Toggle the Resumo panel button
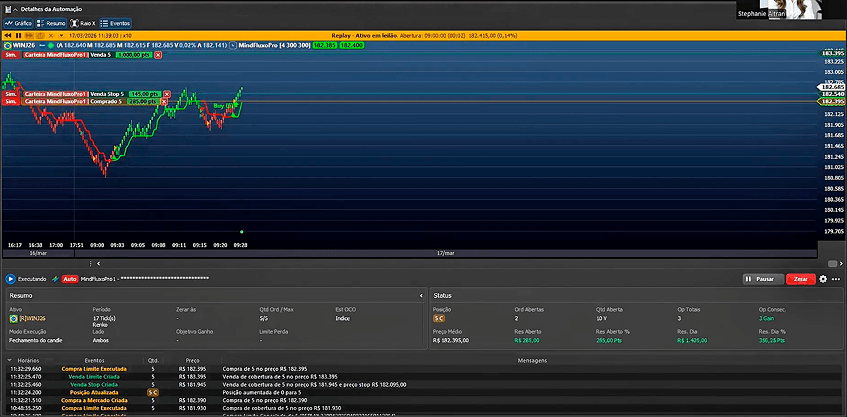 [x=51, y=23]
